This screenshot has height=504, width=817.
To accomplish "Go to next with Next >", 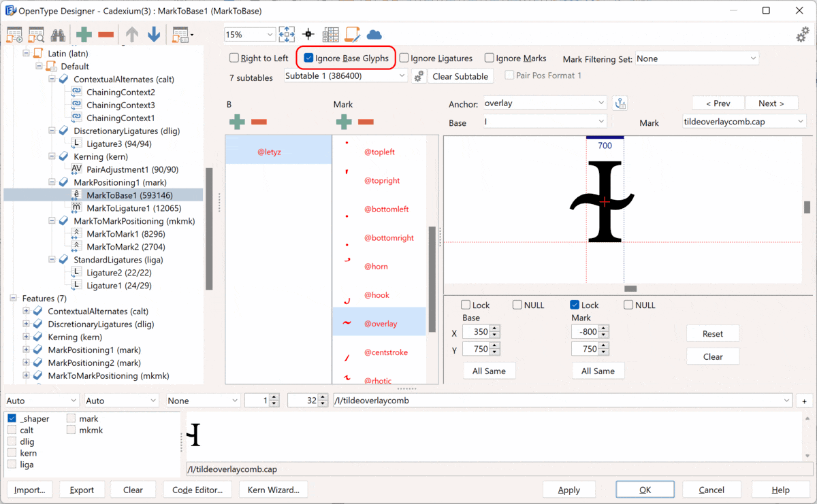I will [x=771, y=103].
